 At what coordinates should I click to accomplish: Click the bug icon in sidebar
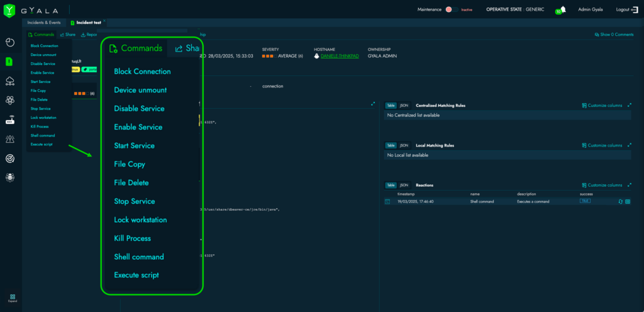click(x=9, y=177)
